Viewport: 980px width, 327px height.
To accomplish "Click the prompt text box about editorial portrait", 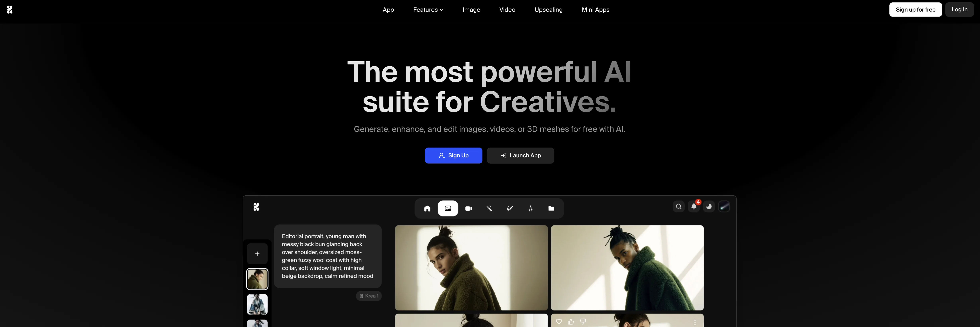I will tap(327, 256).
